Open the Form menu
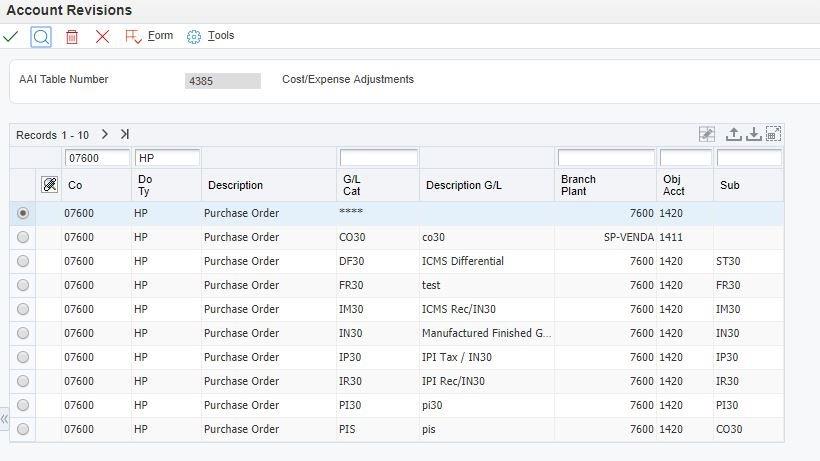This screenshot has width=820, height=461. [x=149, y=36]
